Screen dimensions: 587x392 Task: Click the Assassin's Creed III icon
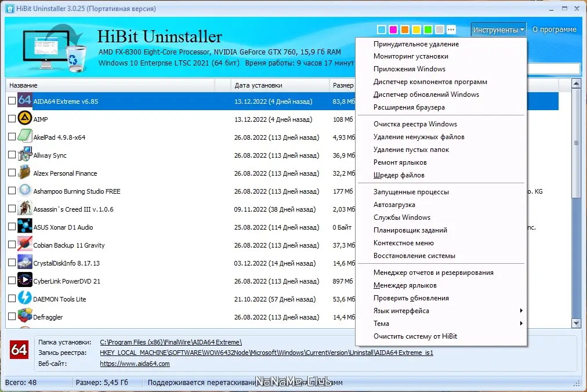25,208
